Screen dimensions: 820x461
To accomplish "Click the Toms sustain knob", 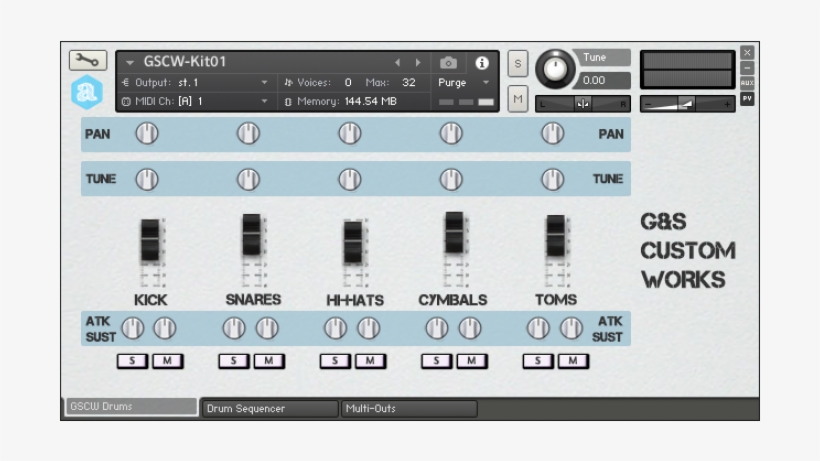I will pos(571,328).
